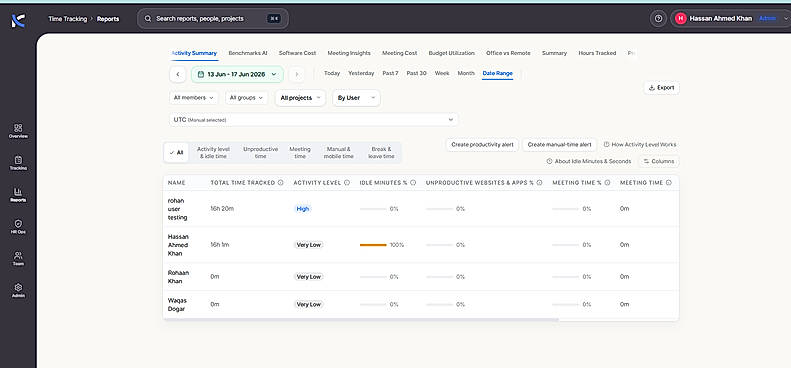Click Create manual-time alert
Image resolution: width=791 pixels, height=368 pixels.
coord(559,145)
